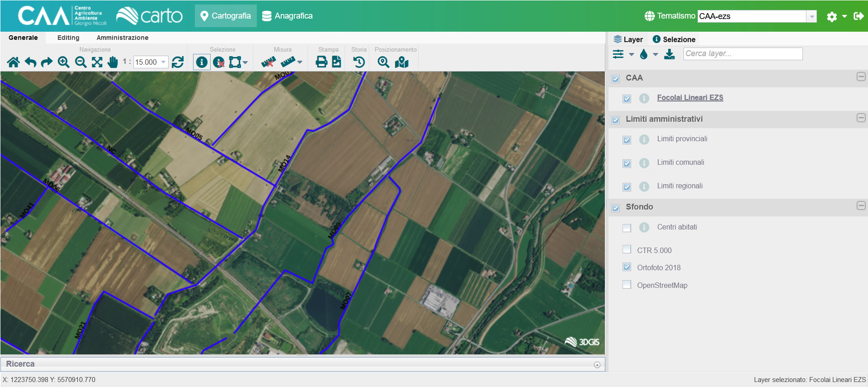
Task: Refresh the map view
Action: (x=178, y=62)
